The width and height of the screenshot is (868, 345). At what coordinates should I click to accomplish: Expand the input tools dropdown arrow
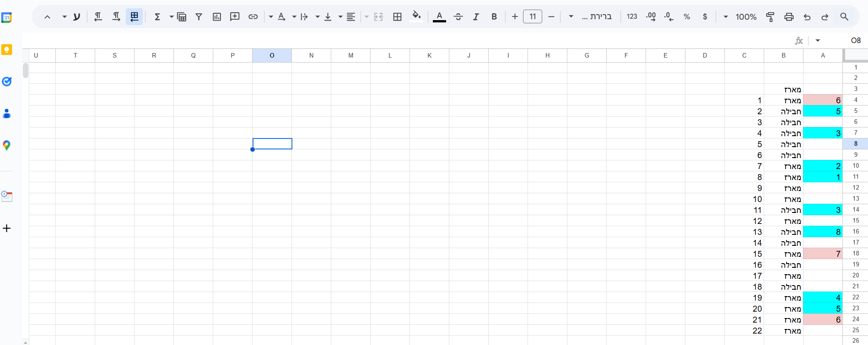coord(65,17)
